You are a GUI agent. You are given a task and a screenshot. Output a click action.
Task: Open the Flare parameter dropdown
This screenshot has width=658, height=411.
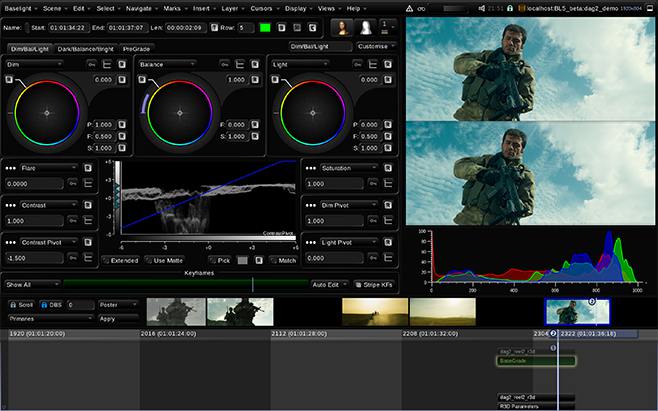(x=49, y=168)
